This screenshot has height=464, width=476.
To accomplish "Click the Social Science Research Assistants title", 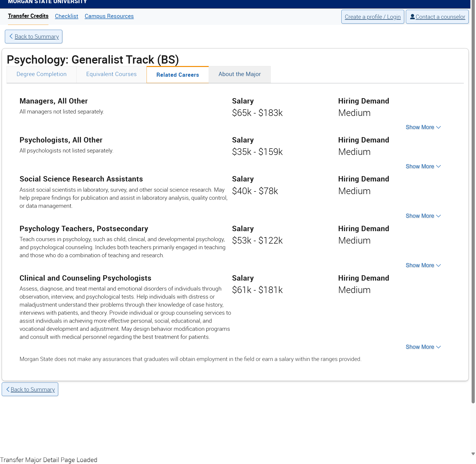I will 81,179.
